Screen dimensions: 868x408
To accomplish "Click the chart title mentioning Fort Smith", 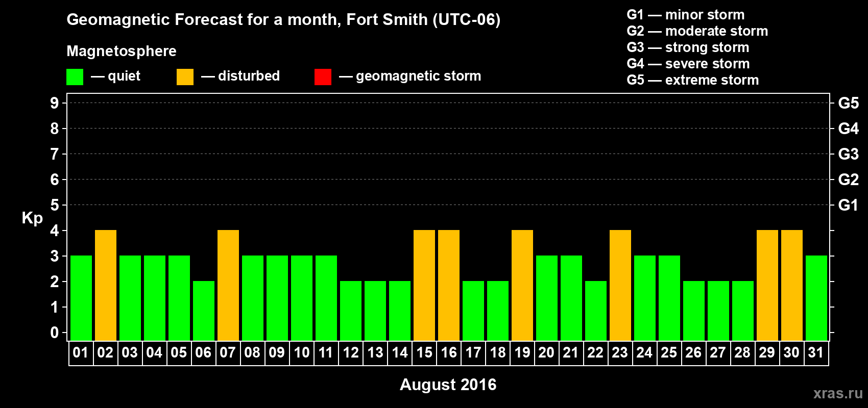I will click(283, 20).
